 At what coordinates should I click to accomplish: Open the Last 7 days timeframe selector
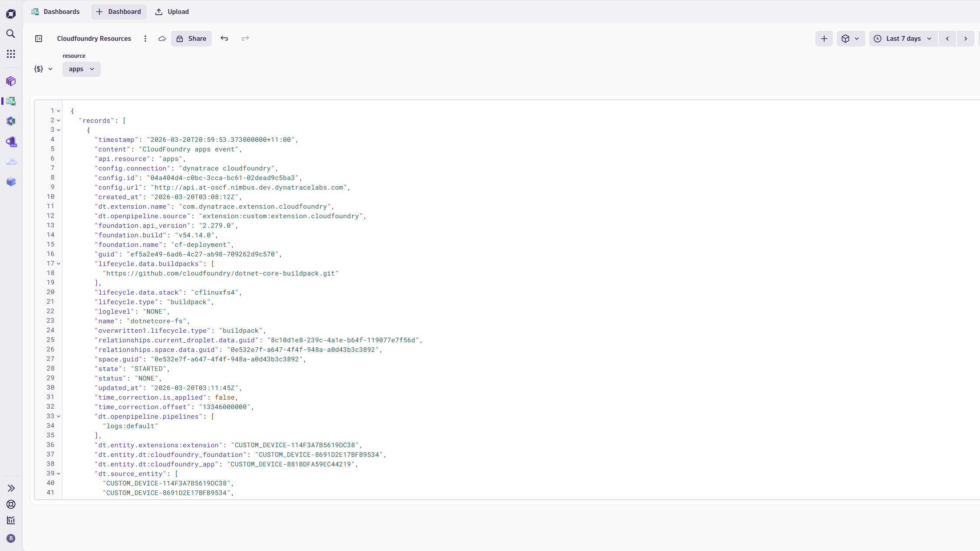click(903, 38)
